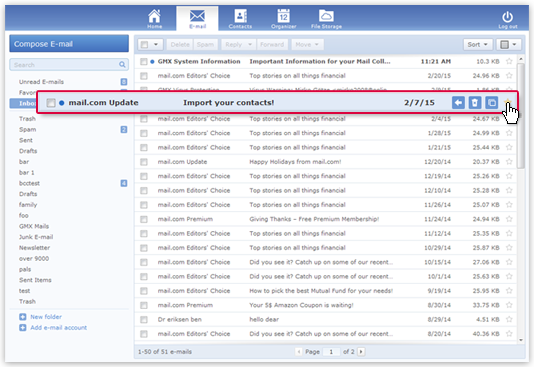Star the 1/21/15 Editors' Choice email

coord(509,147)
